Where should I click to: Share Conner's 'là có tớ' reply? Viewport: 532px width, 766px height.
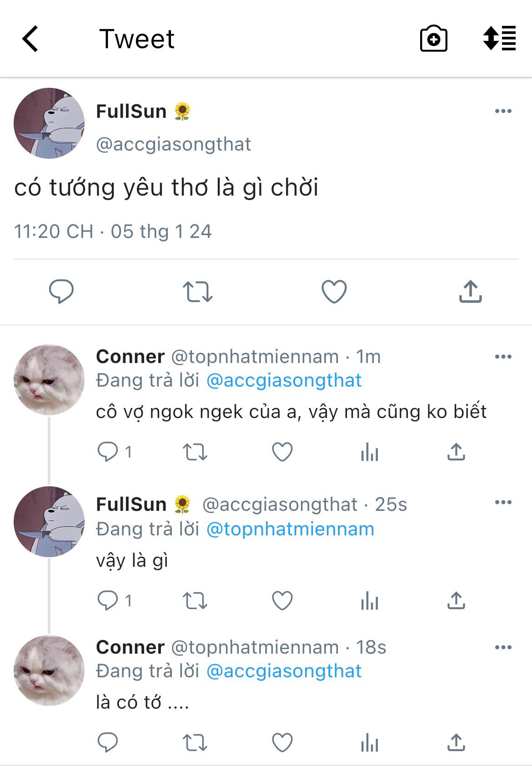tap(456, 742)
